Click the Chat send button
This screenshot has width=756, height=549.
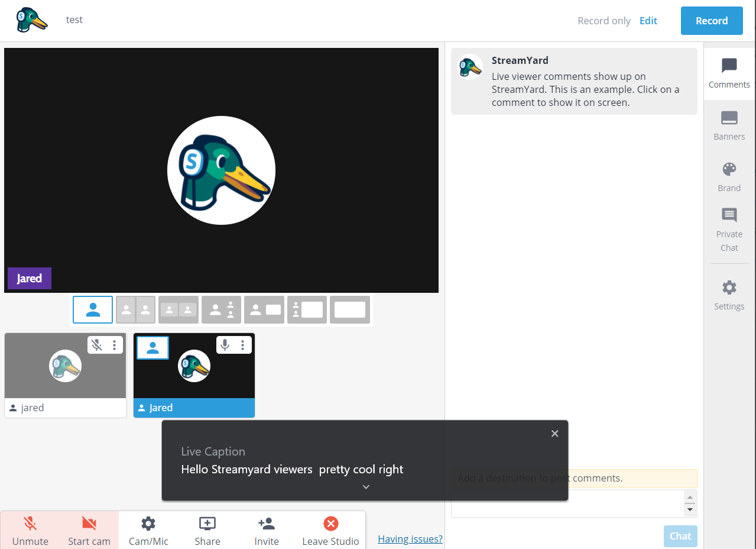680,536
